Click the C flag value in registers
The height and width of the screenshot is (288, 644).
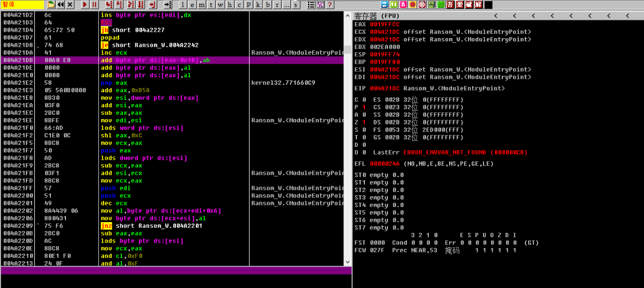click(x=364, y=100)
